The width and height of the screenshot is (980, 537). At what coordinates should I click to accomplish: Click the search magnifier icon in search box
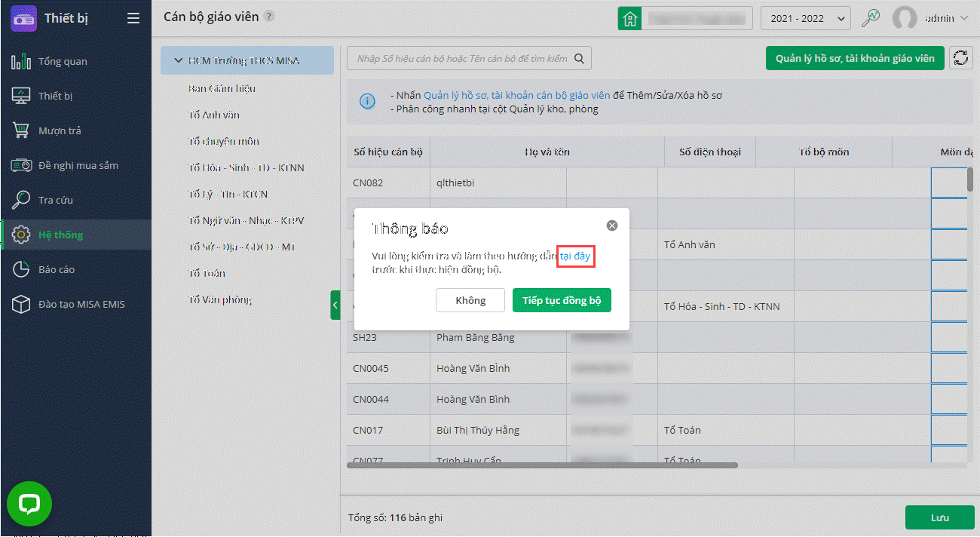coord(580,58)
